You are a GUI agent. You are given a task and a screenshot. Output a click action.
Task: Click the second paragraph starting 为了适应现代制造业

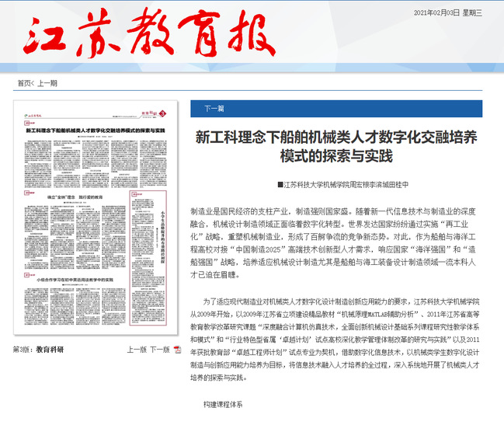(x=336, y=339)
